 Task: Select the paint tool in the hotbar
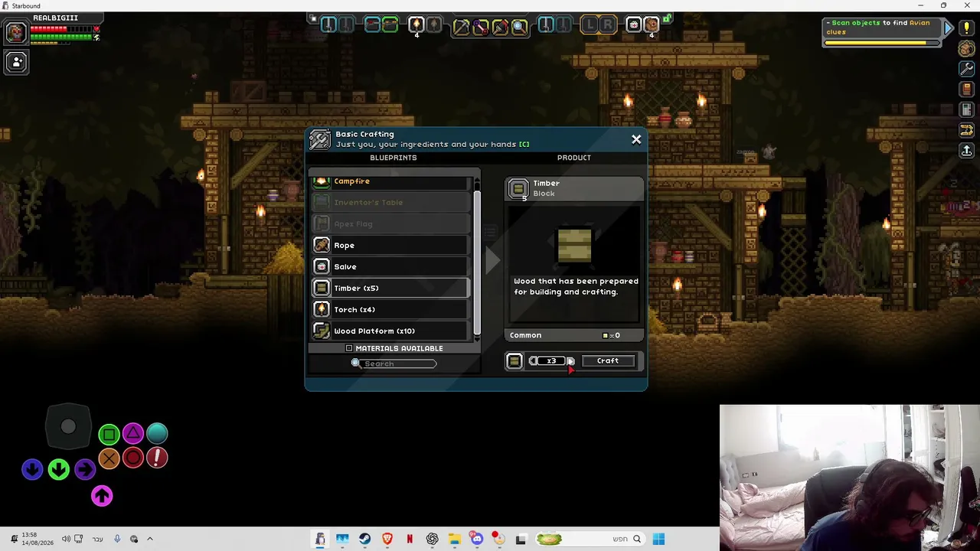pos(500,27)
